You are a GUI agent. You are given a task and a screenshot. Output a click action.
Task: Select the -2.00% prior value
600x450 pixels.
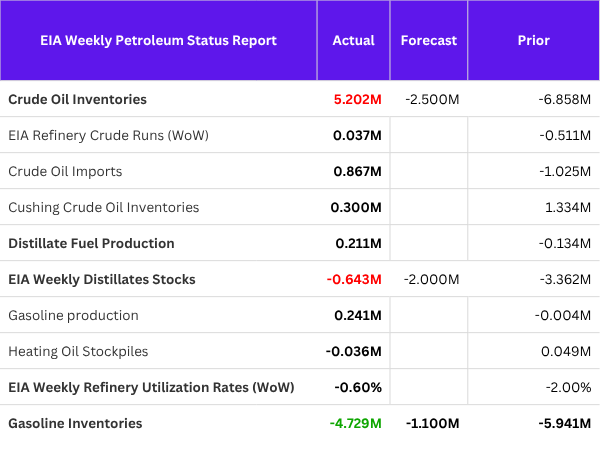(x=568, y=387)
